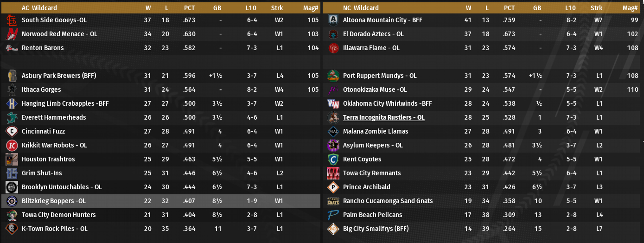
Task: Click the Rancho Cucamonga Sand Gnats logo
Action: tap(333, 201)
